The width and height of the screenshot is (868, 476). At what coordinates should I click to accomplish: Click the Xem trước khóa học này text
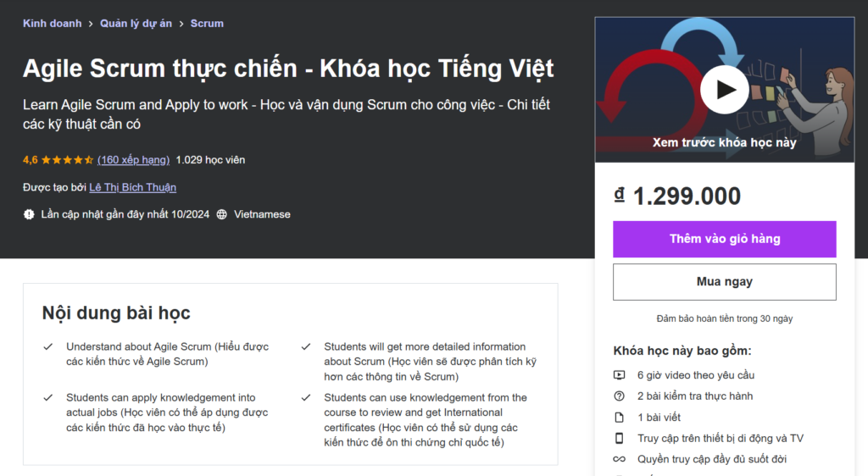tap(724, 142)
